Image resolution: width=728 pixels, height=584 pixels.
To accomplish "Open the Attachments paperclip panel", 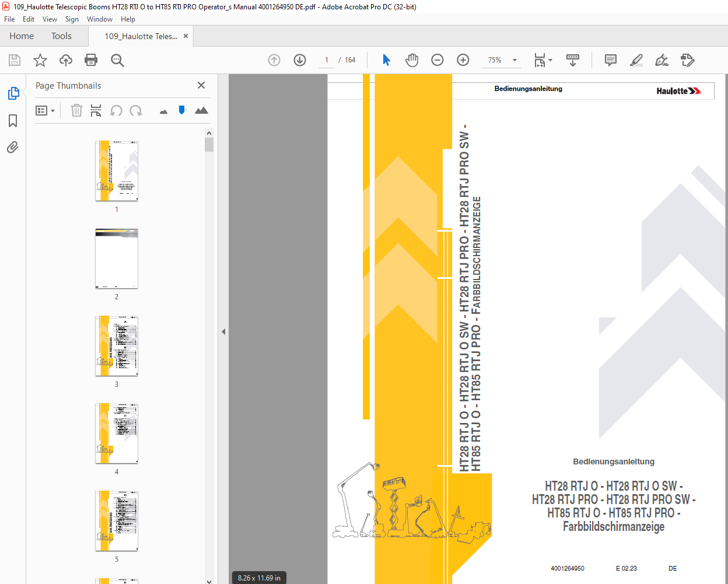I will pos(13,147).
